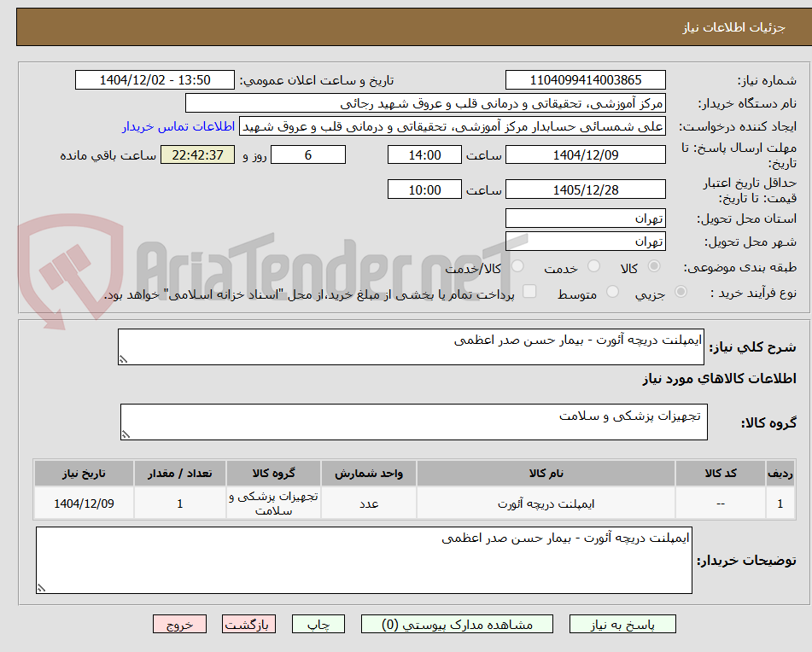Click the استان محل تحویل field تهران
This screenshot has width=812, height=652.
[x=585, y=218]
